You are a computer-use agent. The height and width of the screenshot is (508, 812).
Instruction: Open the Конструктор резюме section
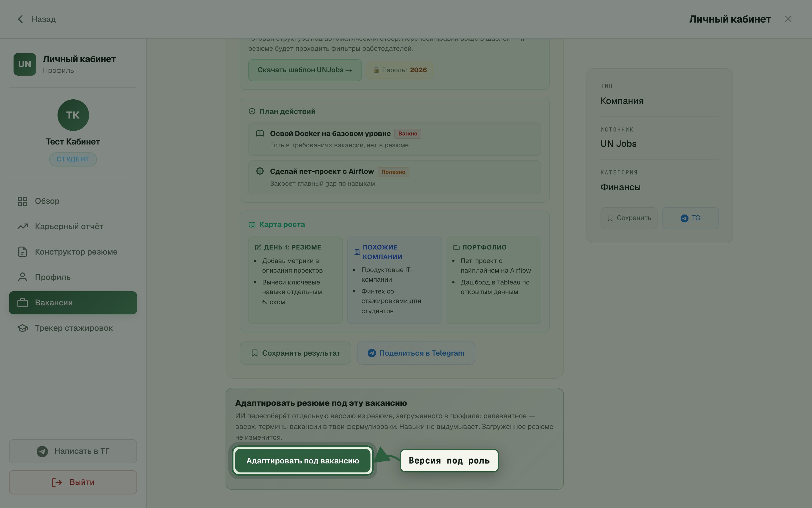[73, 252]
